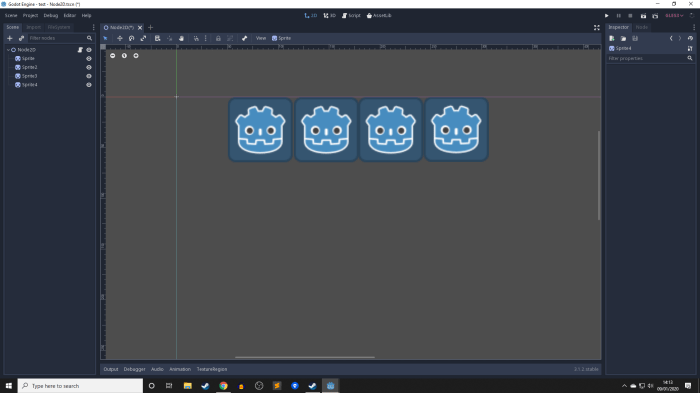Group the selected object's children
Image resolution: width=700 pixels, height=393 pixels.
tap(230, 38)
